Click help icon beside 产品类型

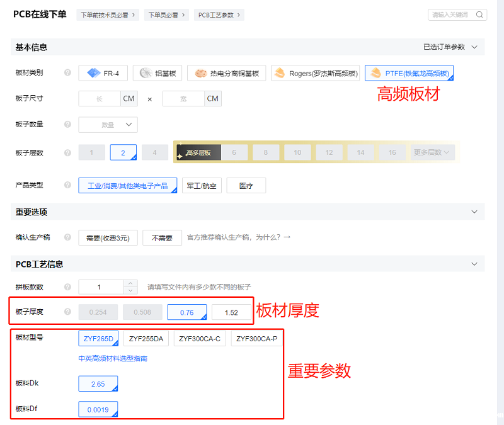(x=67, y=185)
